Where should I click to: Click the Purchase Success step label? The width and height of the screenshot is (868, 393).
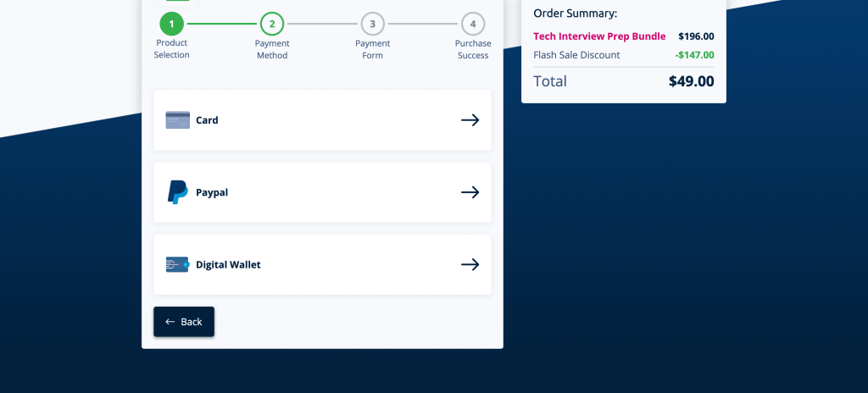coord(472,49)
